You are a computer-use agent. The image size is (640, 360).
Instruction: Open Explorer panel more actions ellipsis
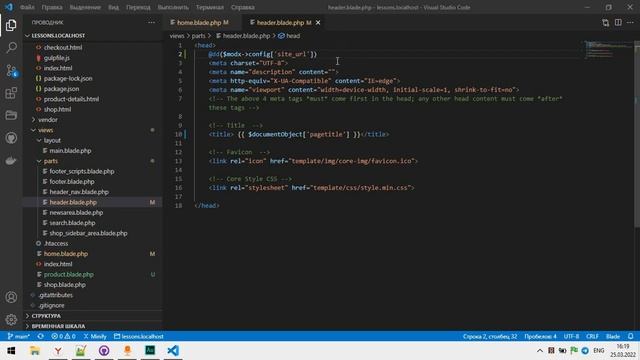click(151, 22)
